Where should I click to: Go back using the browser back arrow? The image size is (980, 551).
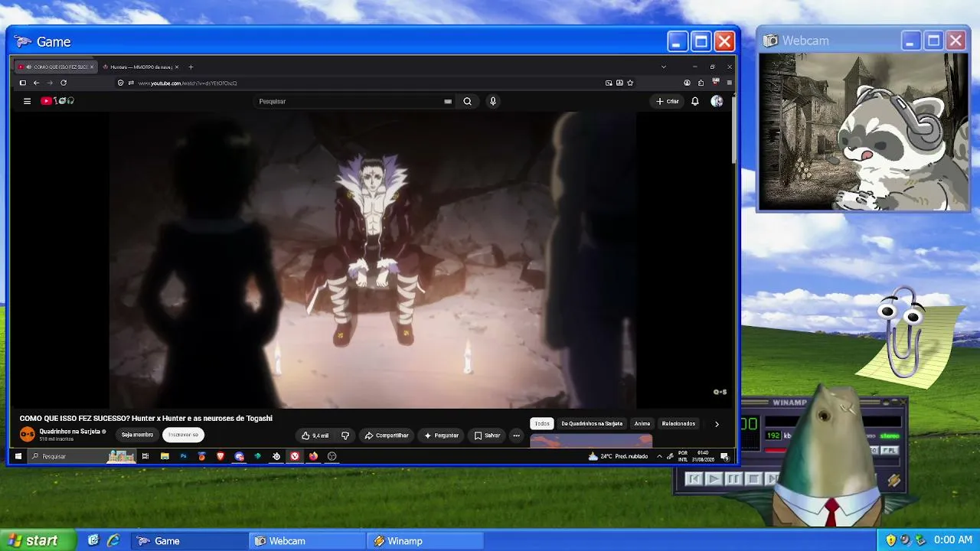pyautogui.click(x=36, y=83)
